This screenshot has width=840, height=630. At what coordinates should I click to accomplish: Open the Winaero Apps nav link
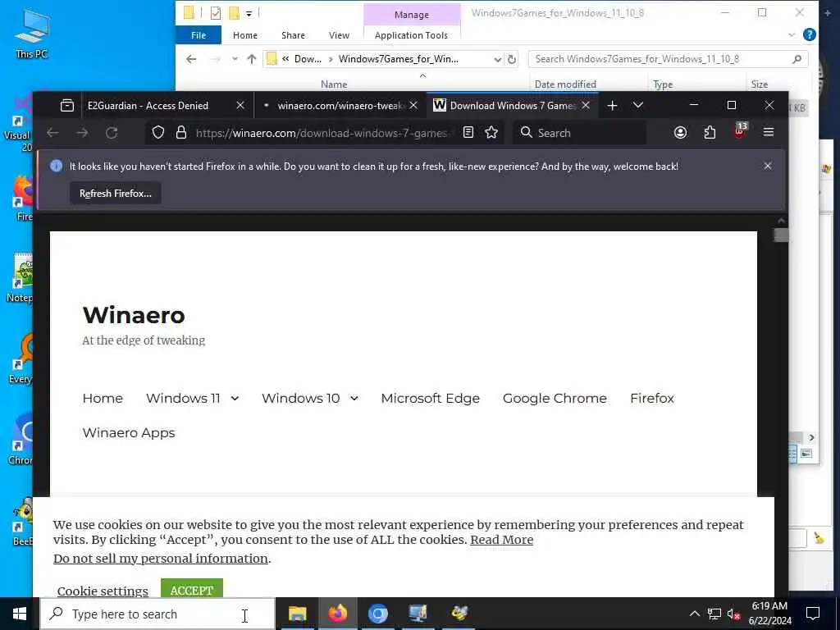click(129, 433)
